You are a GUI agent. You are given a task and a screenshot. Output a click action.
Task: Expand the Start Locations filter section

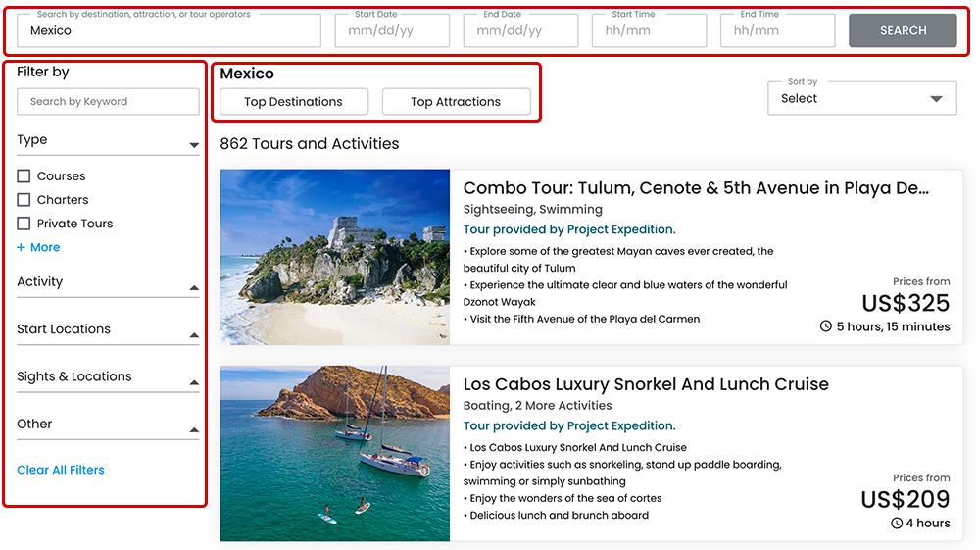coord(194,335)
